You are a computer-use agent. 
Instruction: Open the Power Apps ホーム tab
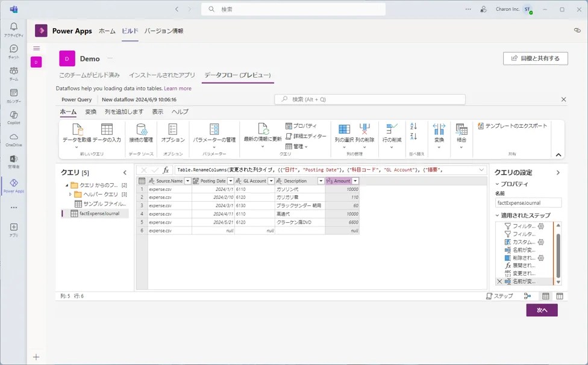pyautogui.click(x=107, y=31)
